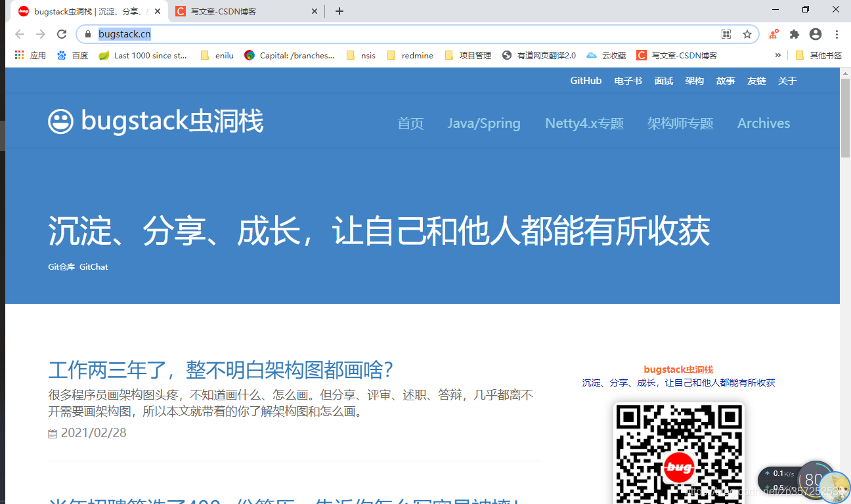Open Chrome's three-dot menu

coord(837,34)
